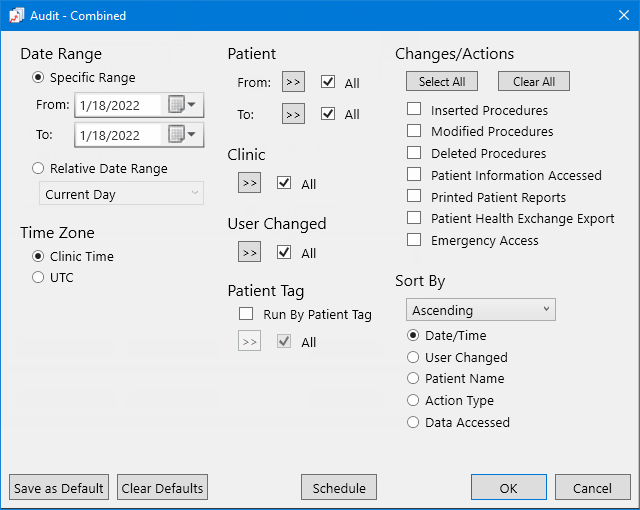Choose UTC time zone
Viewport: 640px width, 510px height.
coord(38,277)
